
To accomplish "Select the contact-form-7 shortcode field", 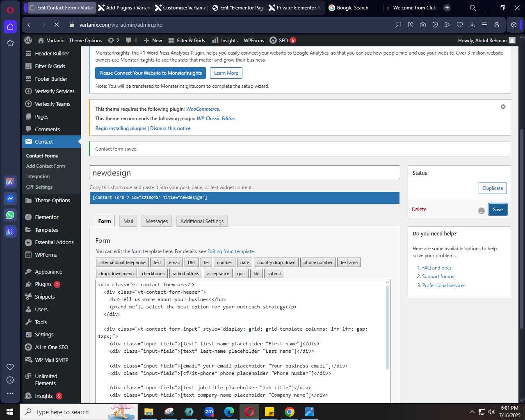I will (244, 198).
